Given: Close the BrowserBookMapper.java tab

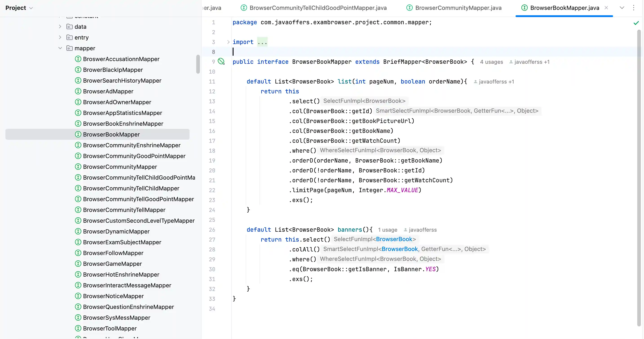Looking at the screenshot, I should [606, 8].
